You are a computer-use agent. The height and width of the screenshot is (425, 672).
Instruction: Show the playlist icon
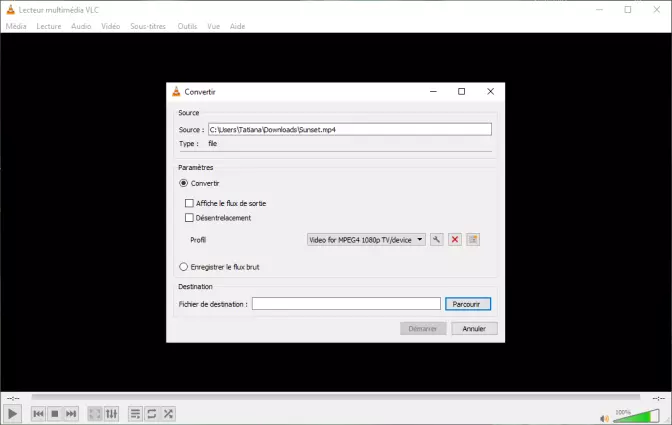135,414
